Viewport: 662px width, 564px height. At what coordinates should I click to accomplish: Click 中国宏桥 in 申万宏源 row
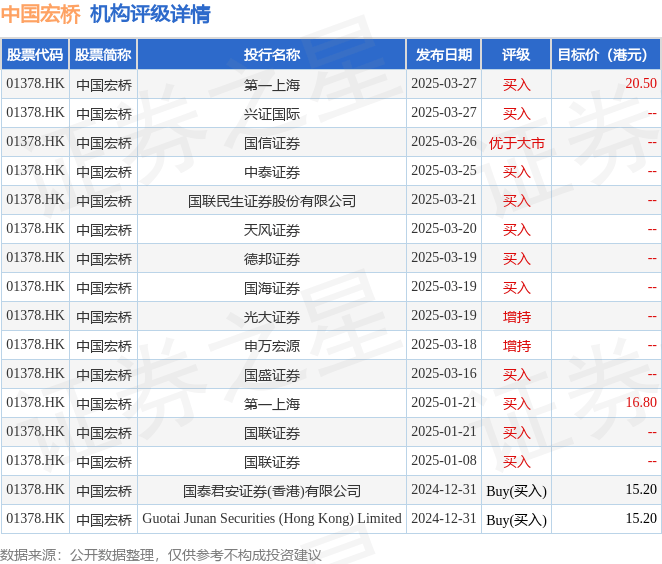point(104,346)
